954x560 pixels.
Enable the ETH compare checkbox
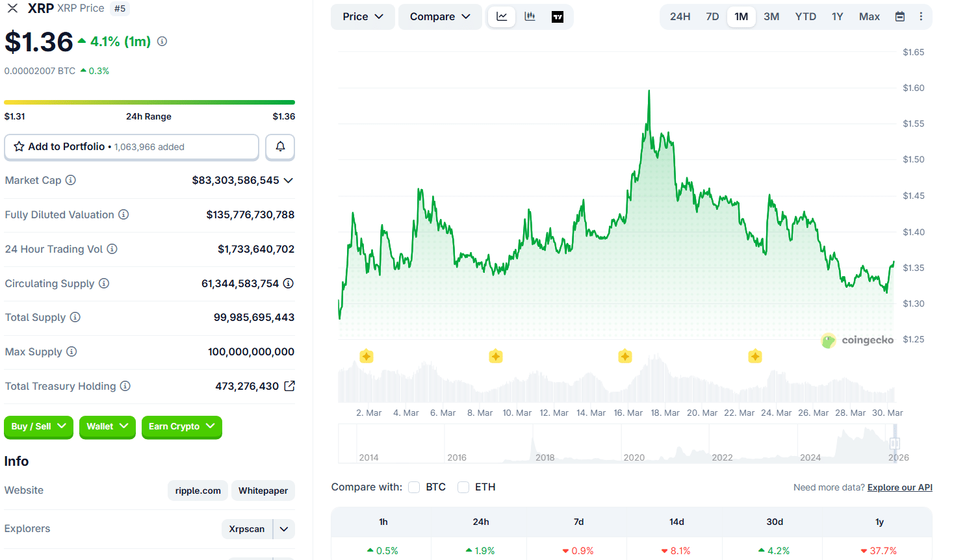click(463, 487)
